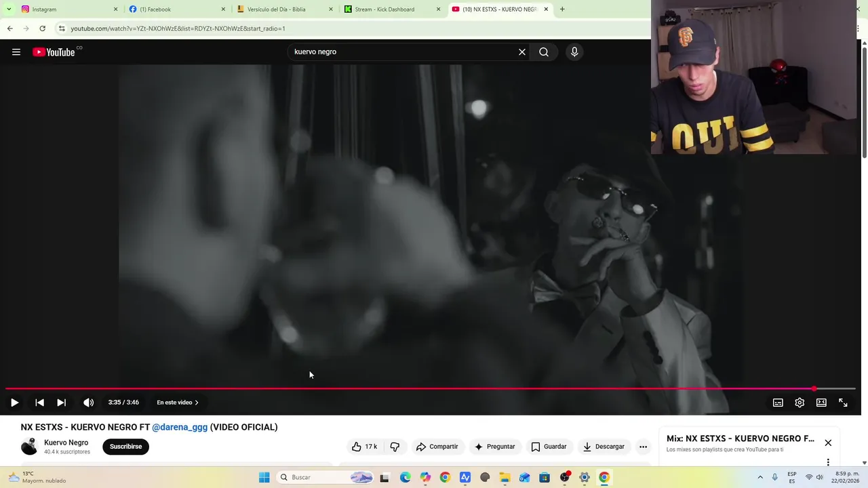868x488 pixels.
Task: Enter full screen mode
Action: pos(843,403)
